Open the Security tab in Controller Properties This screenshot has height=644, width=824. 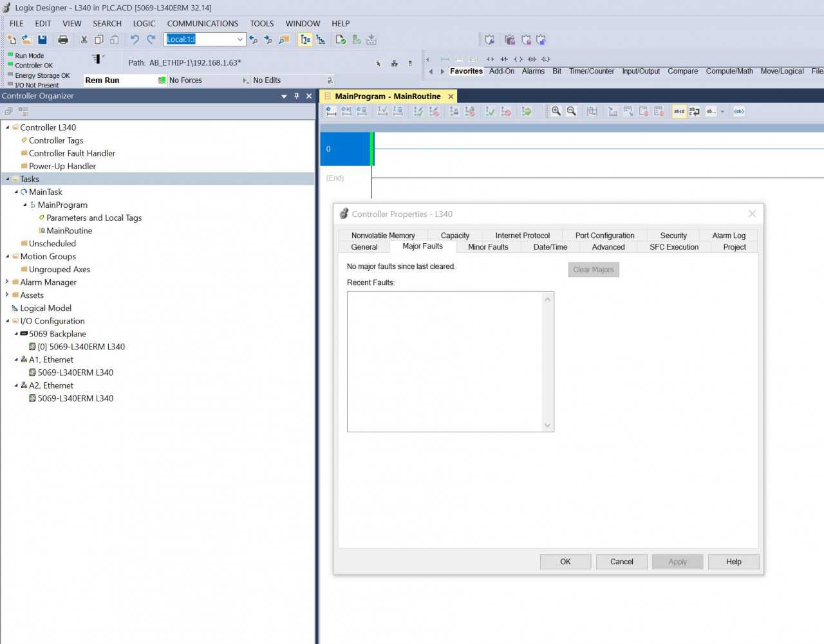tap(673, 235)
